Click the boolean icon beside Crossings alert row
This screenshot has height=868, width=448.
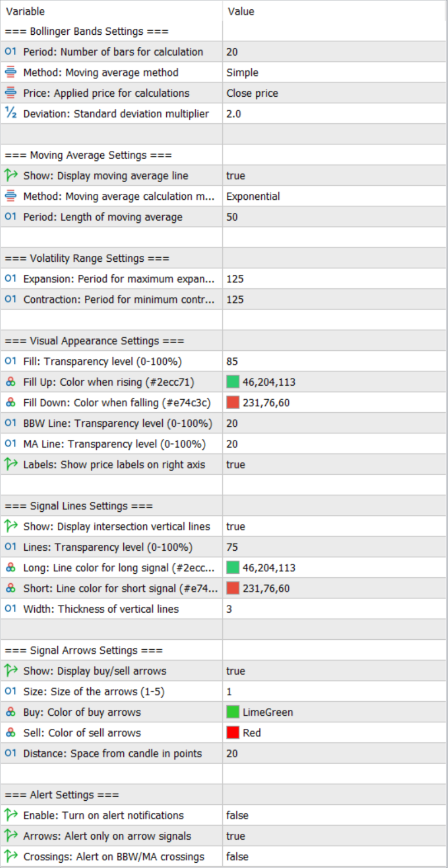11,857
